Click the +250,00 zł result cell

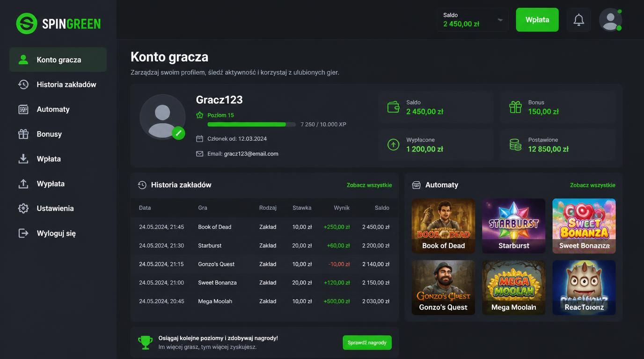tap(337, 227)
